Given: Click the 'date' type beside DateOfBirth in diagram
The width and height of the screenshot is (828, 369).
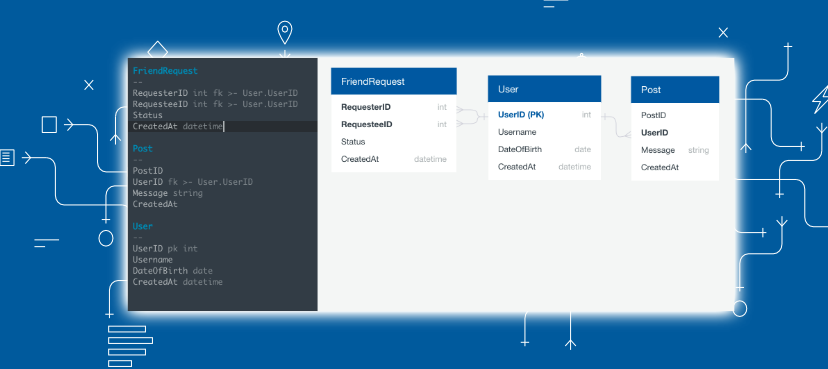Looking at the screenshot, I should click(x=582, y=149).
